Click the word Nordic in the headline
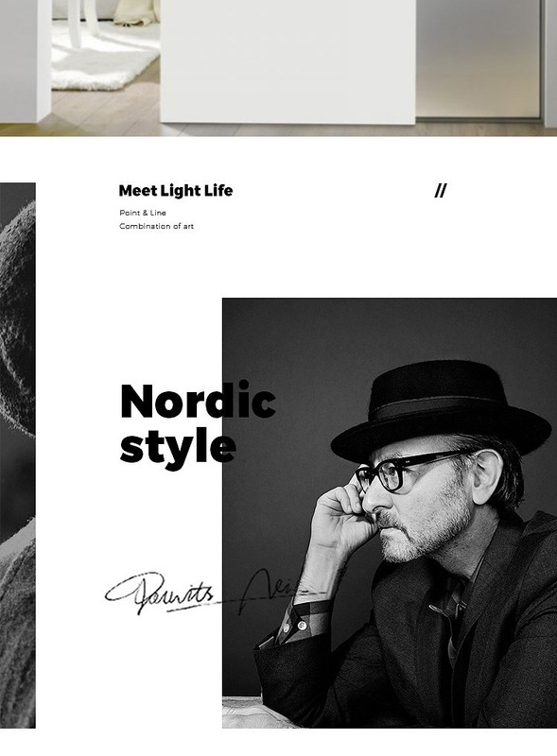The height and width of the screenshot is (756, 557). click(198, 400)
